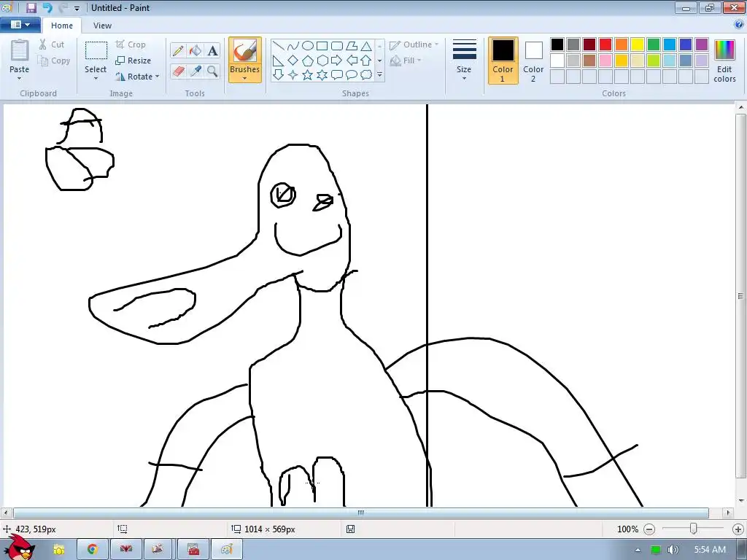
Task: Choose the Oval shape
Action: [x=308, y=46]
